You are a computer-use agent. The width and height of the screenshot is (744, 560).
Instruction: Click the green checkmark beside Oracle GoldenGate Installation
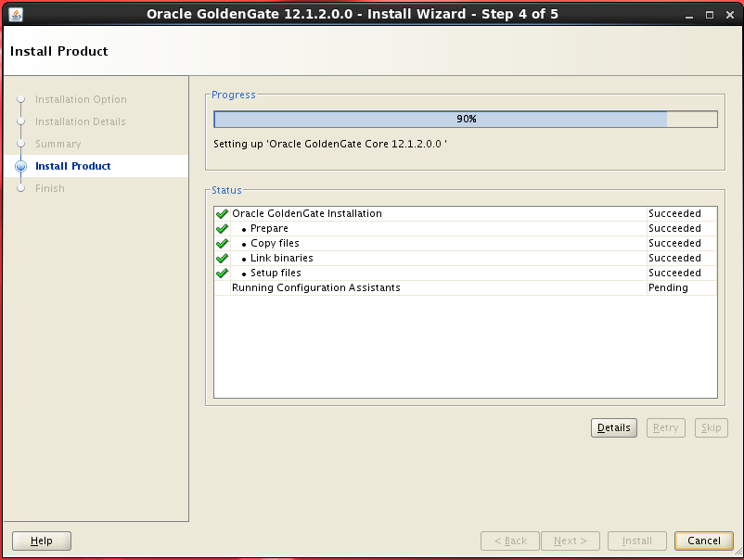coord(222,214)
